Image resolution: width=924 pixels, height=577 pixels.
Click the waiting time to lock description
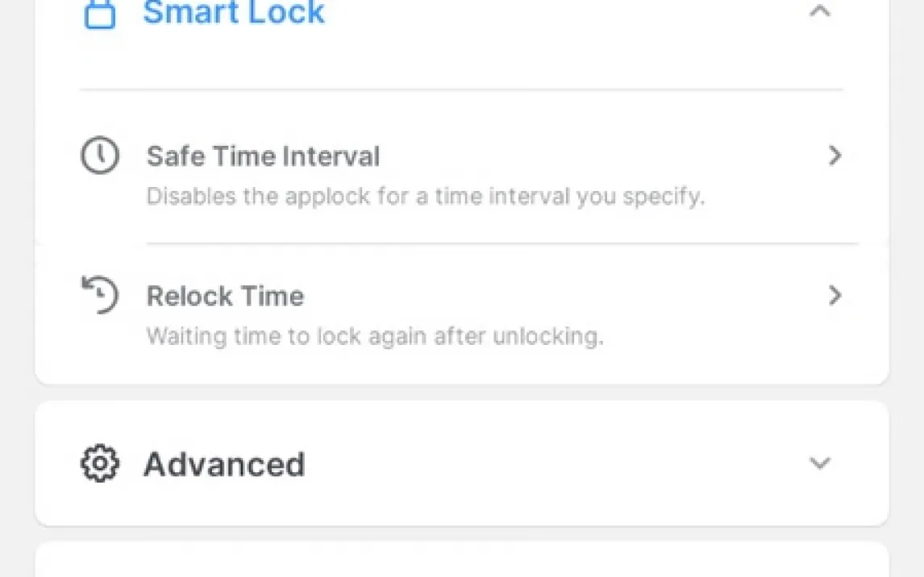pos(375,336)
